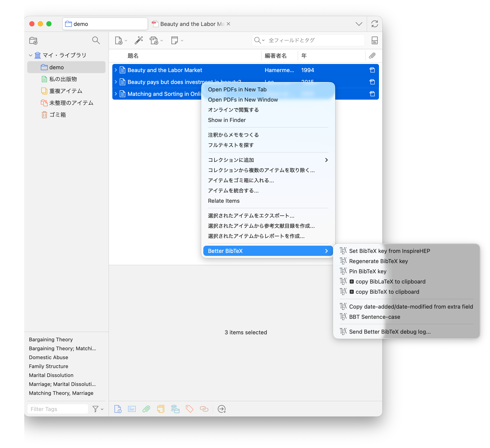490x448 pixels.
Task: Open the tab list dropdown chevron
Action: coord(359,24)
